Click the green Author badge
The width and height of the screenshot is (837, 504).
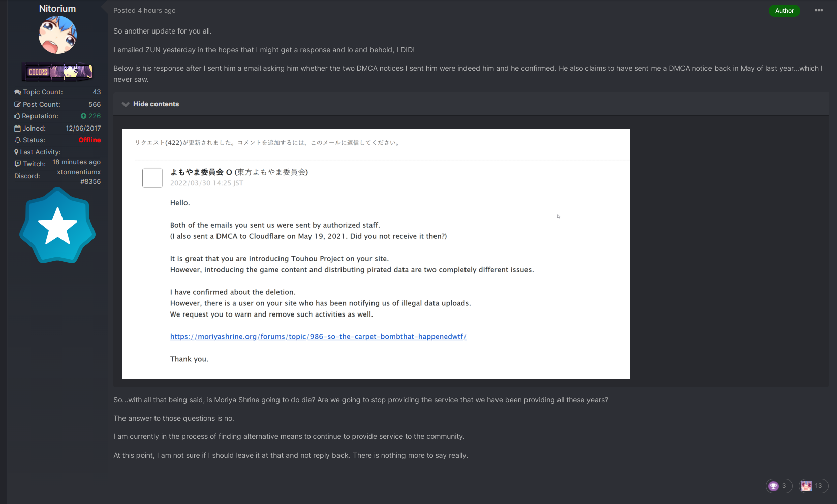(784, 11)
